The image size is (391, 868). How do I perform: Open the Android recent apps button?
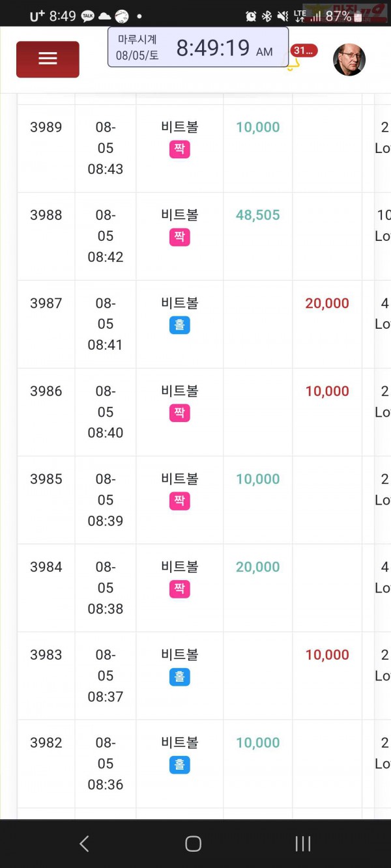point(303,844)
